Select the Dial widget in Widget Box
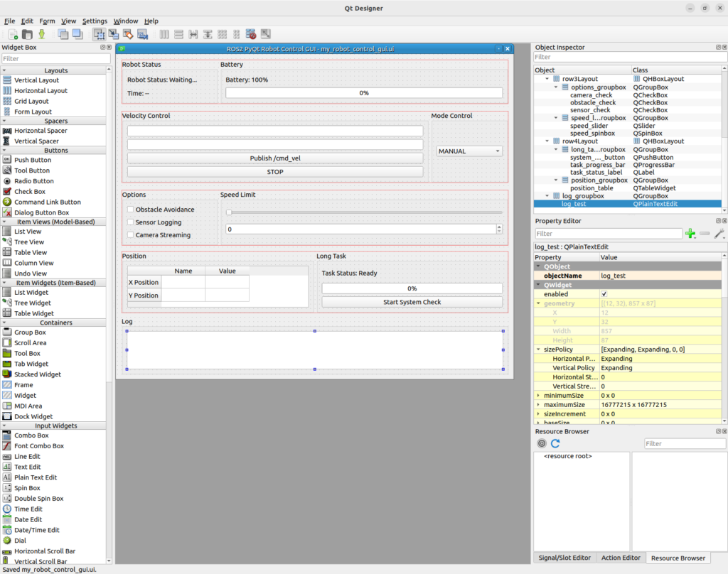 (x=20, y=541)
